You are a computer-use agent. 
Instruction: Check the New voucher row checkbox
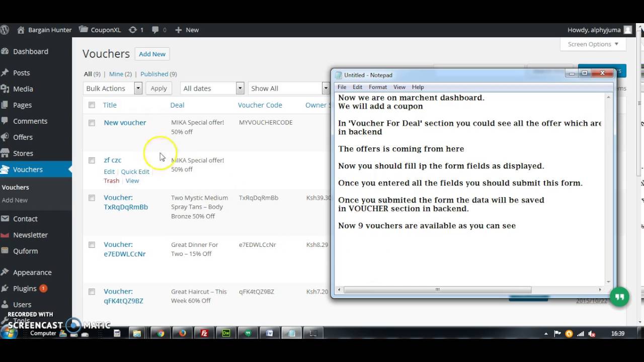click(x=92, y=123)
